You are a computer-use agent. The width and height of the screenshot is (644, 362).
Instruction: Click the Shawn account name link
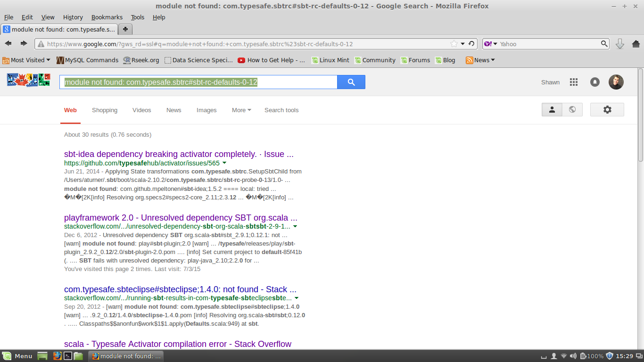(550, 82)
